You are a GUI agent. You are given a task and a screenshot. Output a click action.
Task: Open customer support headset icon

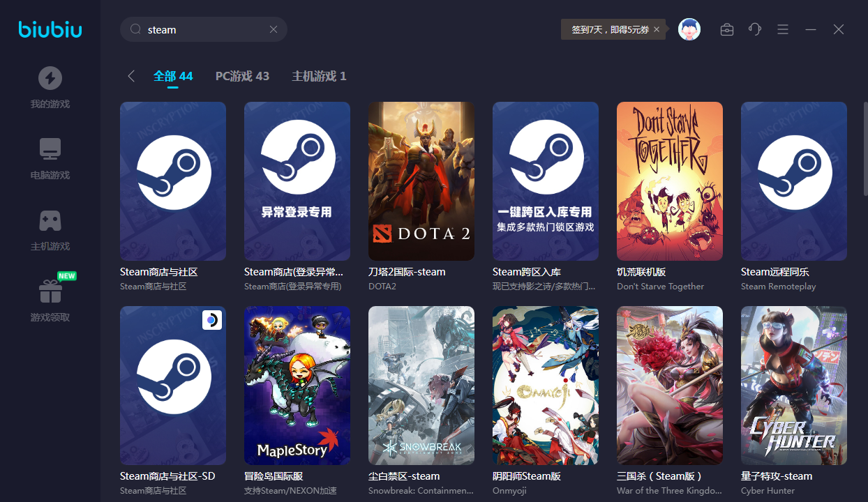(755, 29)
